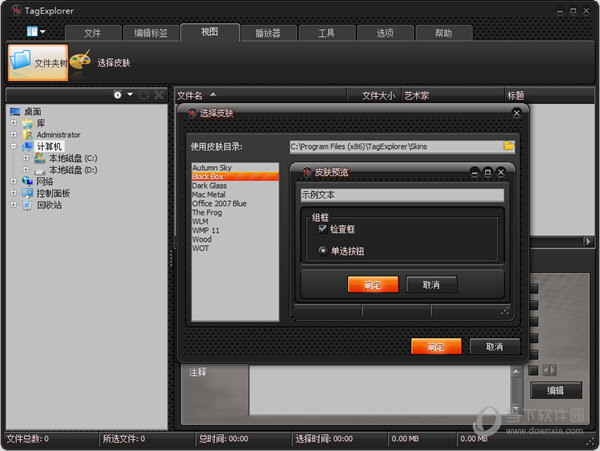Click the folder tree icon (文件夹树)
Image resolution: width=600 pixels, height=451 pixels.
(x=21, y=60)
